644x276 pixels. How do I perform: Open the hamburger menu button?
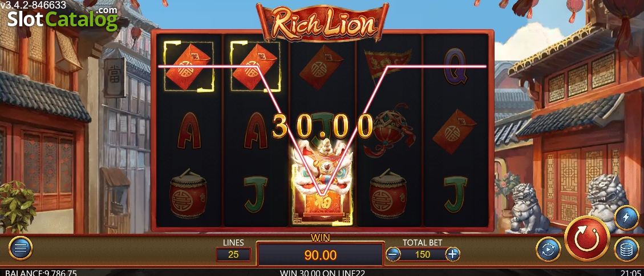click(x=21, y=248)
